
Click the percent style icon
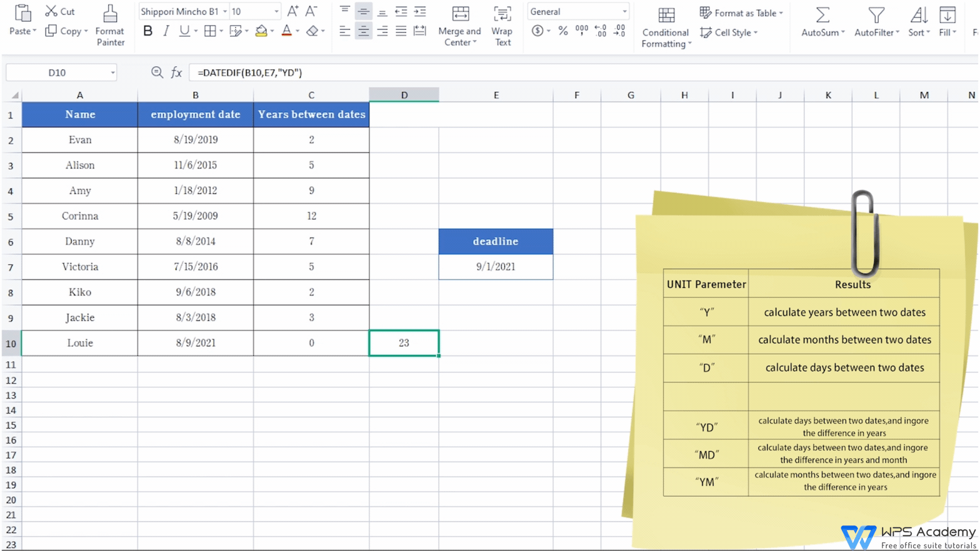click(563, 31)
